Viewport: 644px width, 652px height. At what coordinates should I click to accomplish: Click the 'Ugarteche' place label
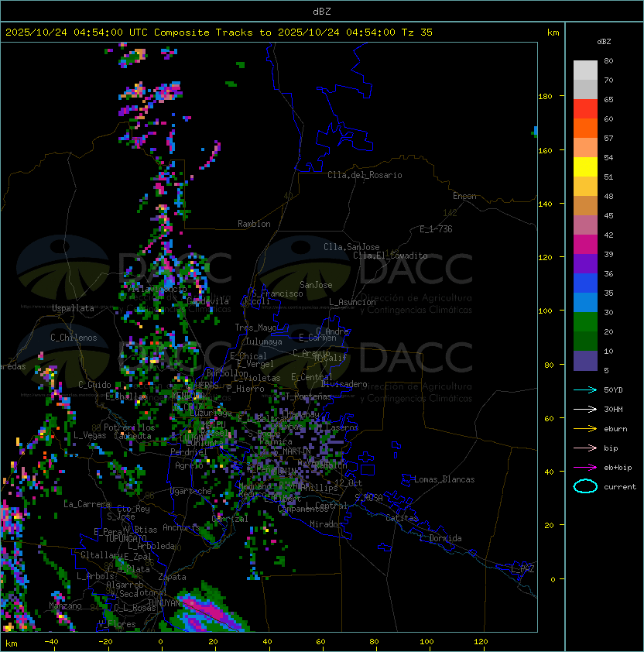(191, 491)
